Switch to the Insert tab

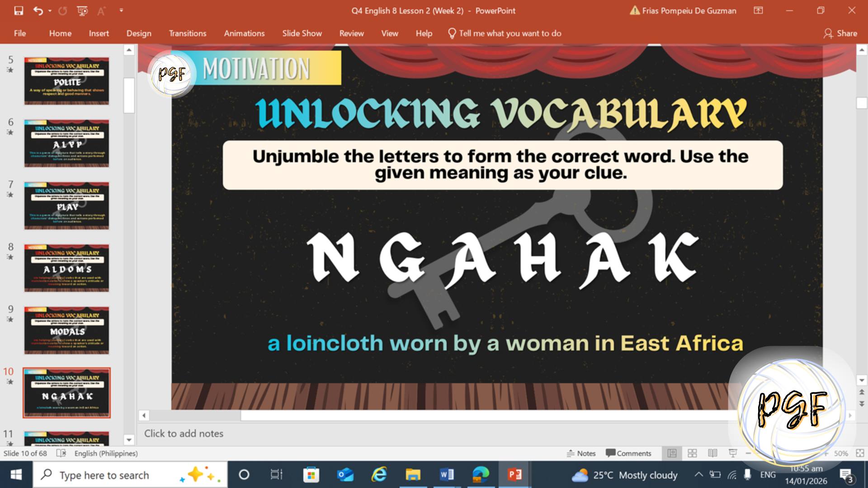coord(99,33)
